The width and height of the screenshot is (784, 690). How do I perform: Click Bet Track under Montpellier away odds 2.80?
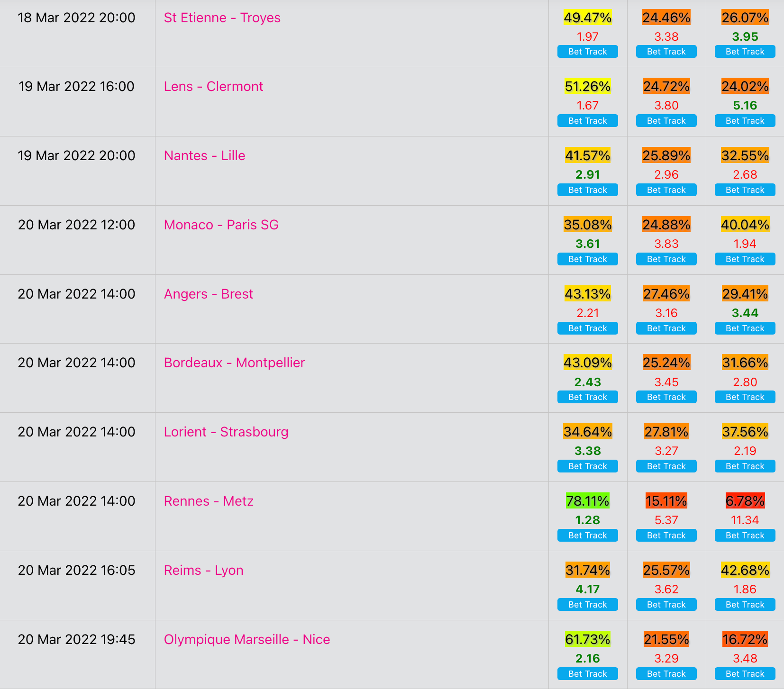745,397
